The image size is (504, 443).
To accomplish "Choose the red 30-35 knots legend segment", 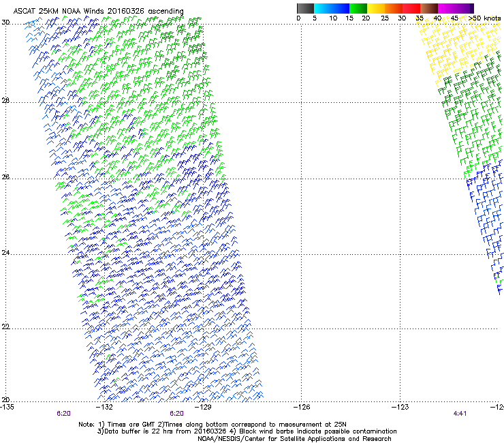I will (411, 8).
